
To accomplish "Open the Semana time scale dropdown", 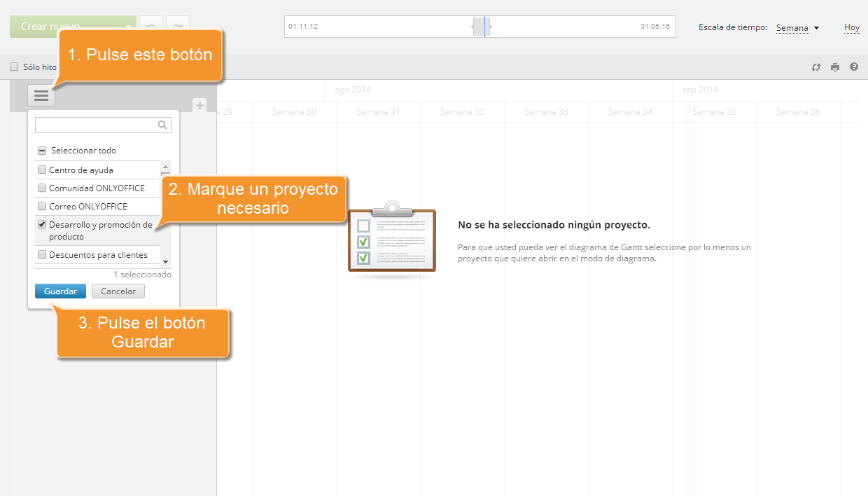I will point(797,28).
